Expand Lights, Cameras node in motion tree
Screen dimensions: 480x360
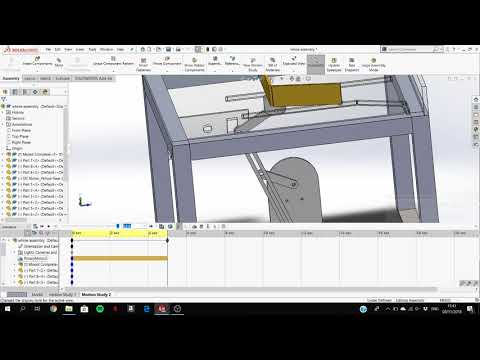tap(15, 252)
